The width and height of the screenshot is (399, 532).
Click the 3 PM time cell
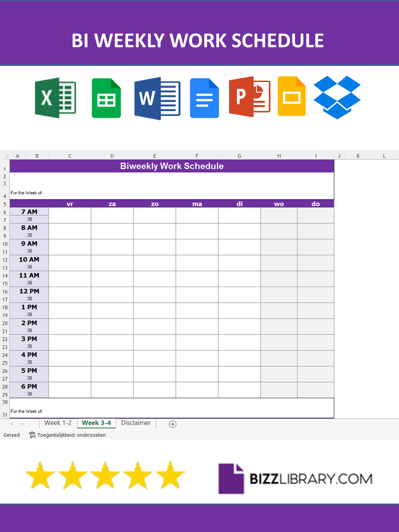tap(29, 339)
